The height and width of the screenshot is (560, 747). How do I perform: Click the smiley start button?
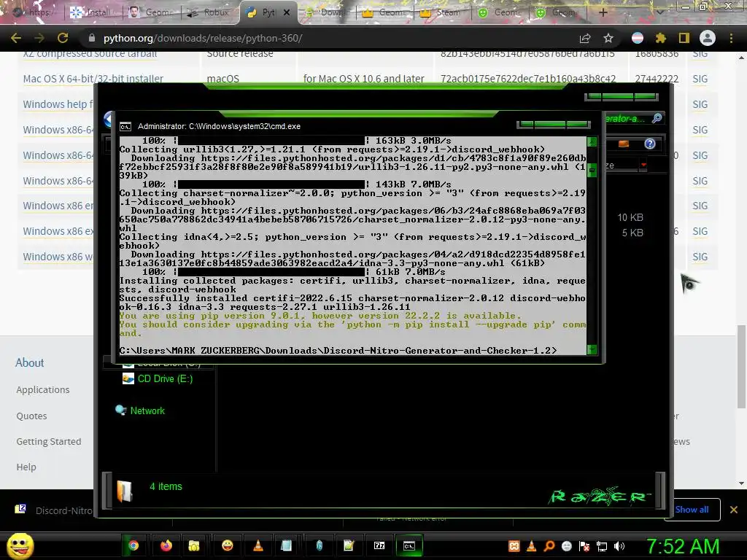coord(20,545)
